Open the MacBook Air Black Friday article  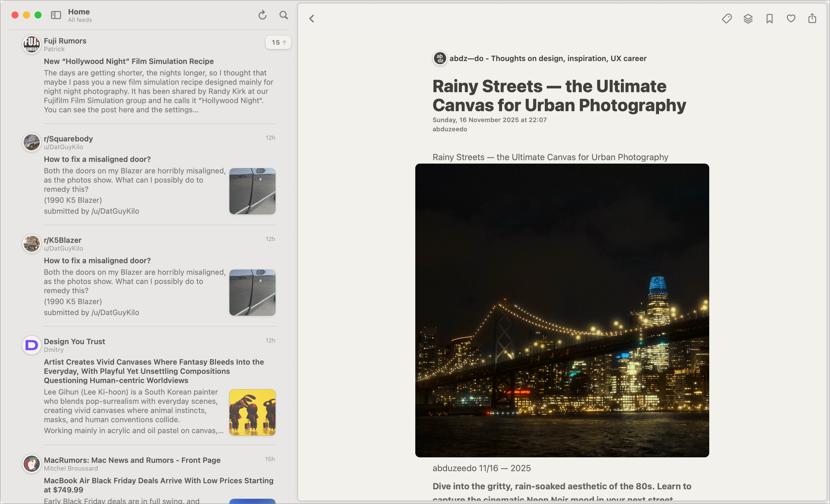[158, 485]
